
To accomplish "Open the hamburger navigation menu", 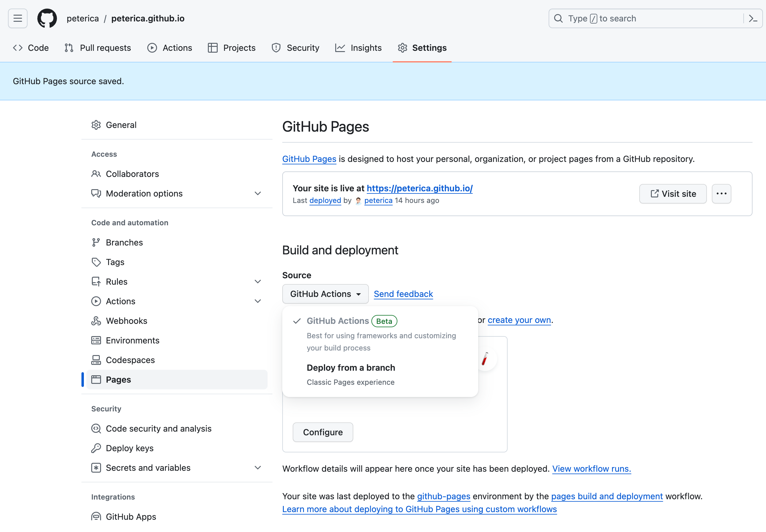I will [18, 18].
